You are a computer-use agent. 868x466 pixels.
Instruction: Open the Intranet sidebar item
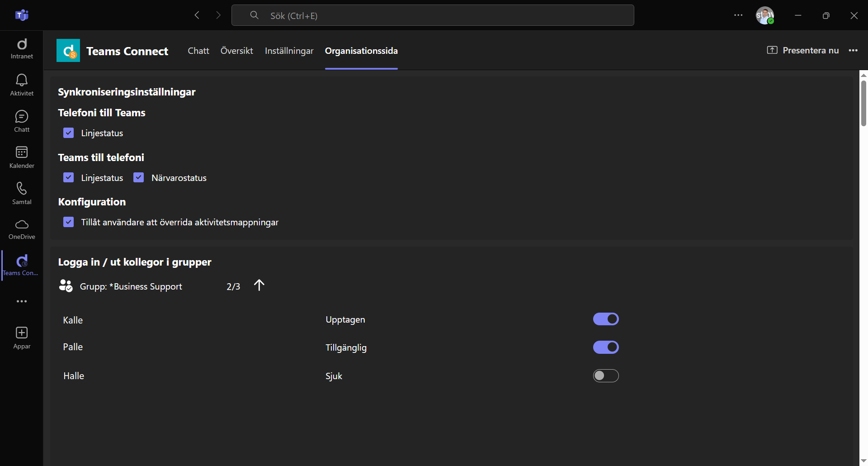click(21, 49)
